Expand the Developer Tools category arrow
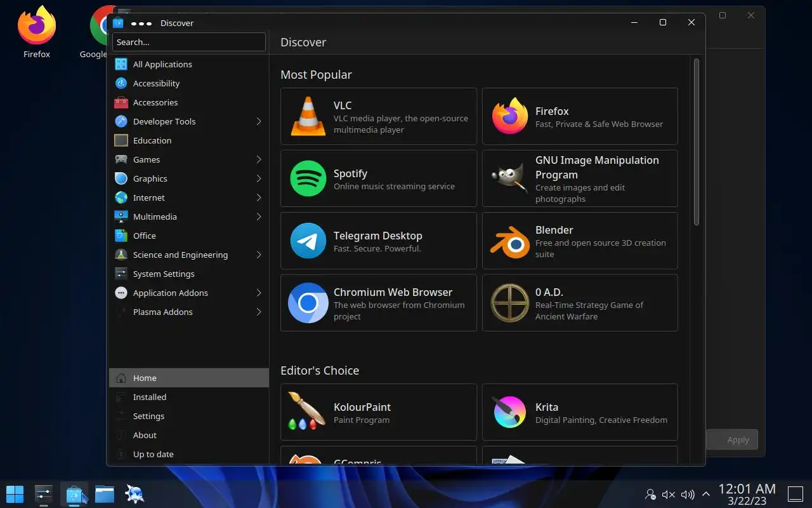The image size is (812, 508). (x=259, y=121)
